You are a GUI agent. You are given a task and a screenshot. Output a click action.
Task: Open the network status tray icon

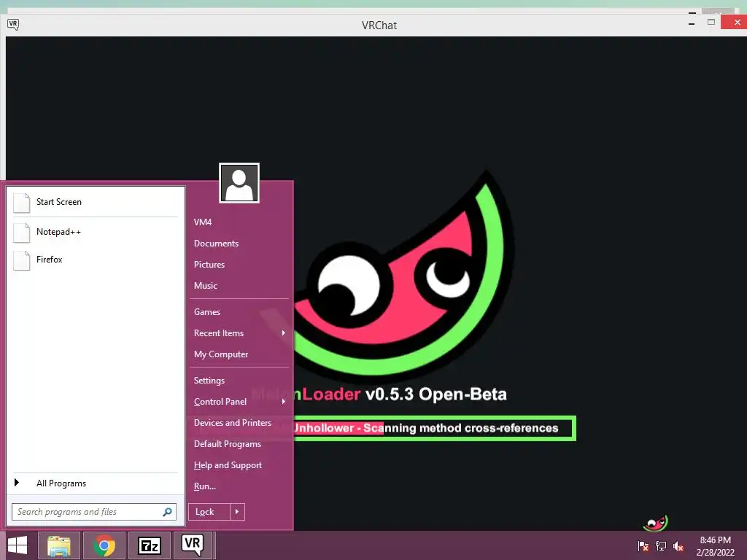(x=661, y=546)
